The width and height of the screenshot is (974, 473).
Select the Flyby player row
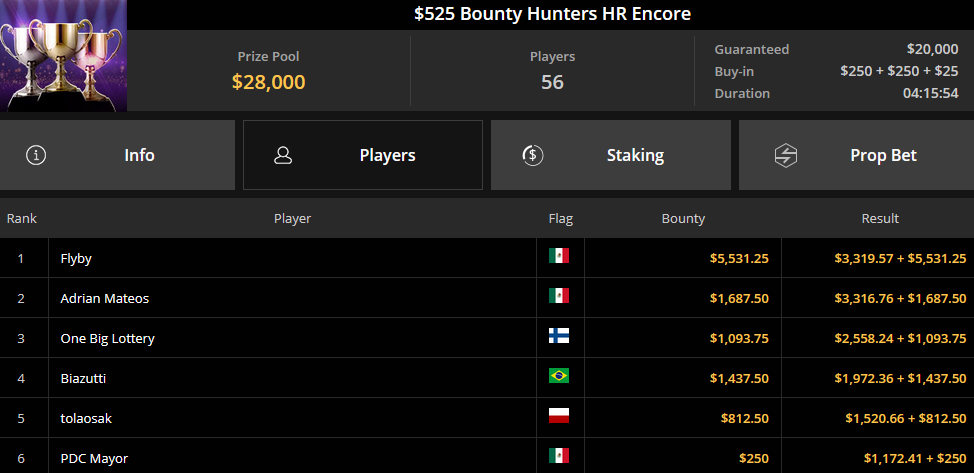[x=487, y=258]
